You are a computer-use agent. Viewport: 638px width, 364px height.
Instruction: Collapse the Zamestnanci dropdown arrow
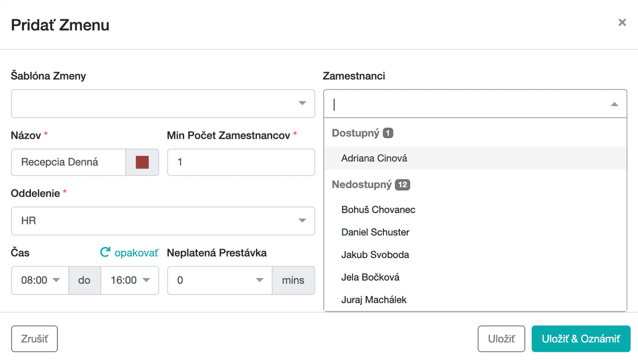(x=615, y=104)
